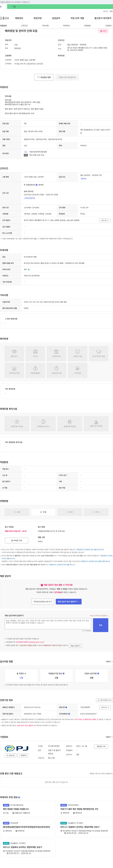Open the 의료기기 필러 제조 영업팀 posting
Image resolution: width=113 pixels, height=868 pixels.
point(79,809)
